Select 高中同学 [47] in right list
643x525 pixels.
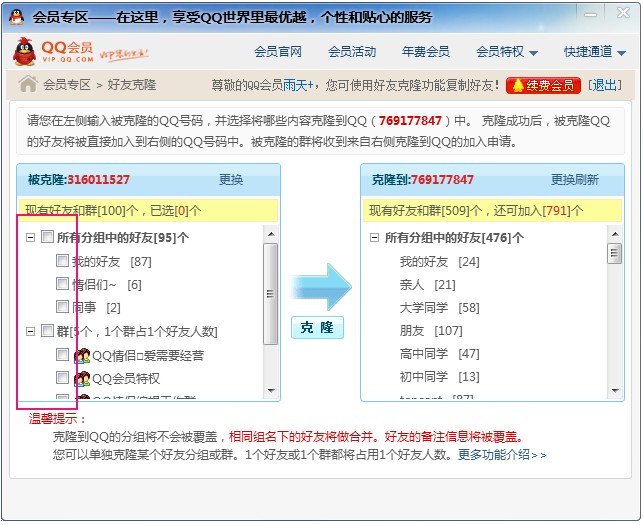click(440, 354)
